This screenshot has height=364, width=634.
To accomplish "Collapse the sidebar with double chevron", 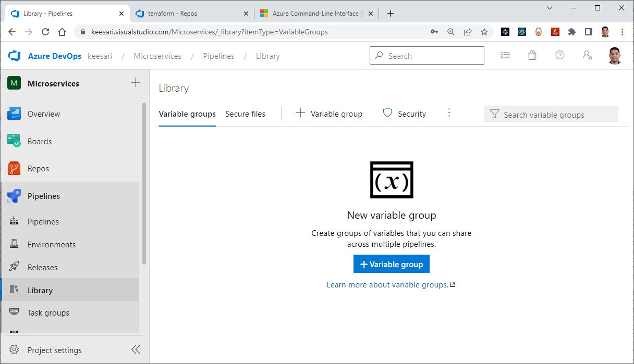I will coord(136,350).
